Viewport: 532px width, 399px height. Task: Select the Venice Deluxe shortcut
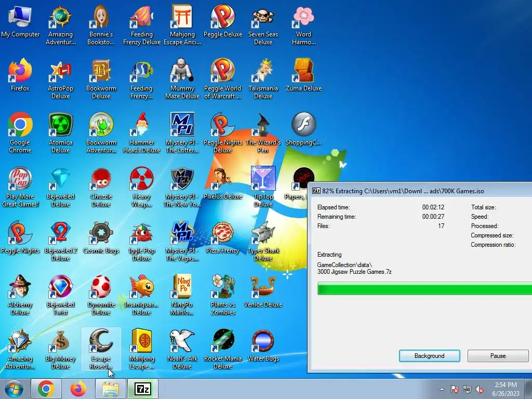(x=263, y=291)
